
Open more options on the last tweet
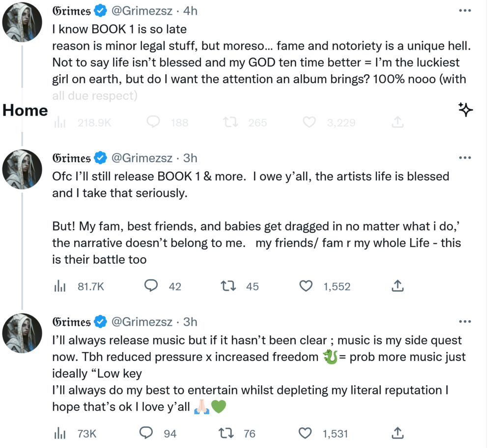(464, 322)
